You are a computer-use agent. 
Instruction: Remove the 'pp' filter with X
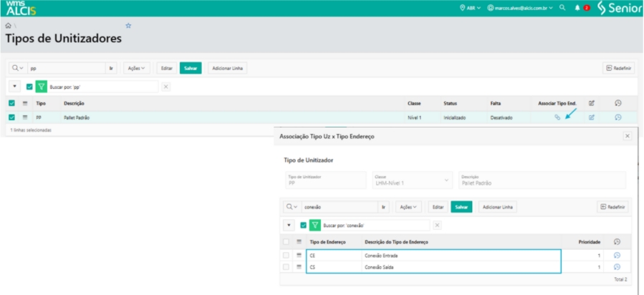tap(165, 87)
